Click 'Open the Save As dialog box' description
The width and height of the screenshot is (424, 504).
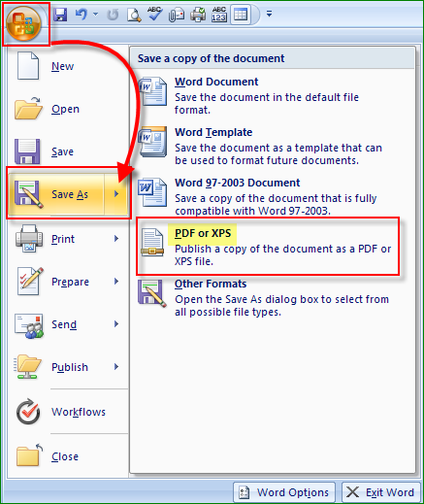281,306
